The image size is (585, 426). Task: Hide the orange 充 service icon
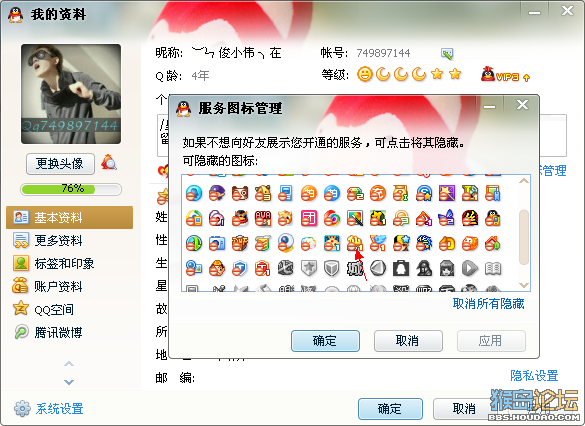378,193
